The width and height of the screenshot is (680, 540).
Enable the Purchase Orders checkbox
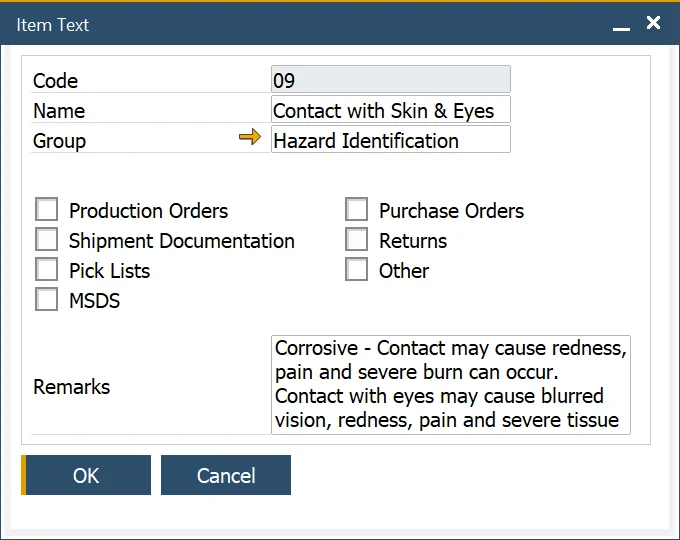pos(357,210)
